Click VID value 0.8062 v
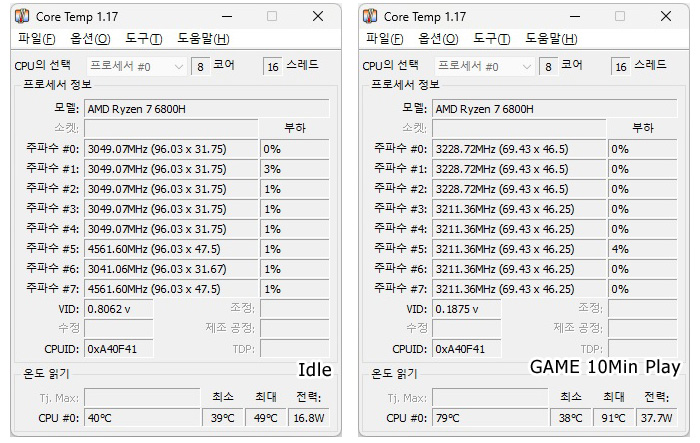 [119, 309]
